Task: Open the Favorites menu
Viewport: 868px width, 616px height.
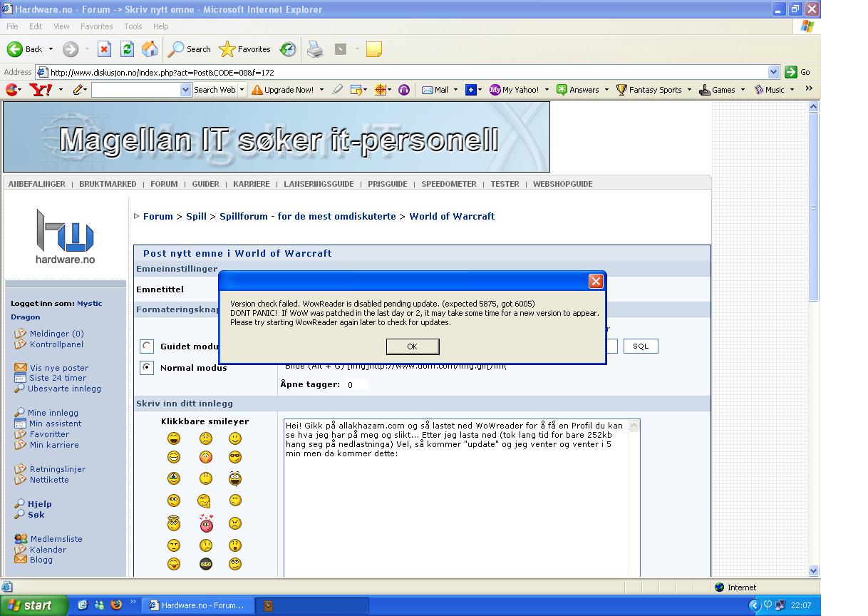Action: [x=96, y=26]
